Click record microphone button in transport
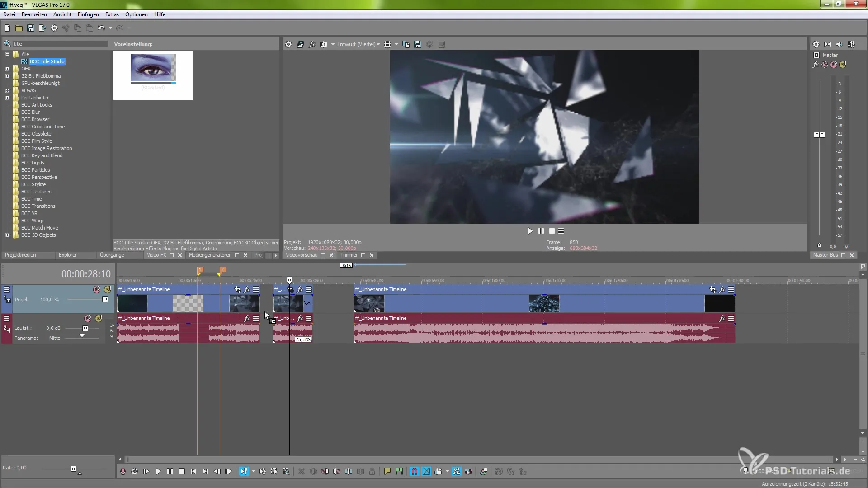Screen dimensions: 868x488 pos(123,471)
